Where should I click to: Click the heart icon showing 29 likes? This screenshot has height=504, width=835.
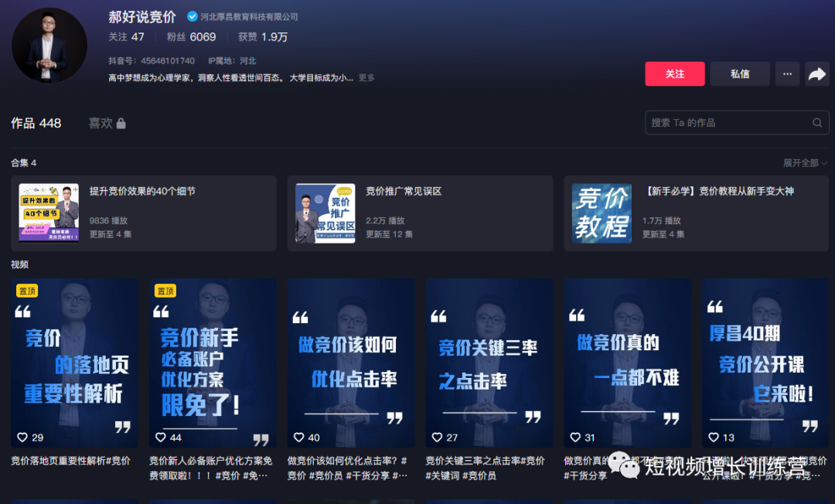pos(22,438)
